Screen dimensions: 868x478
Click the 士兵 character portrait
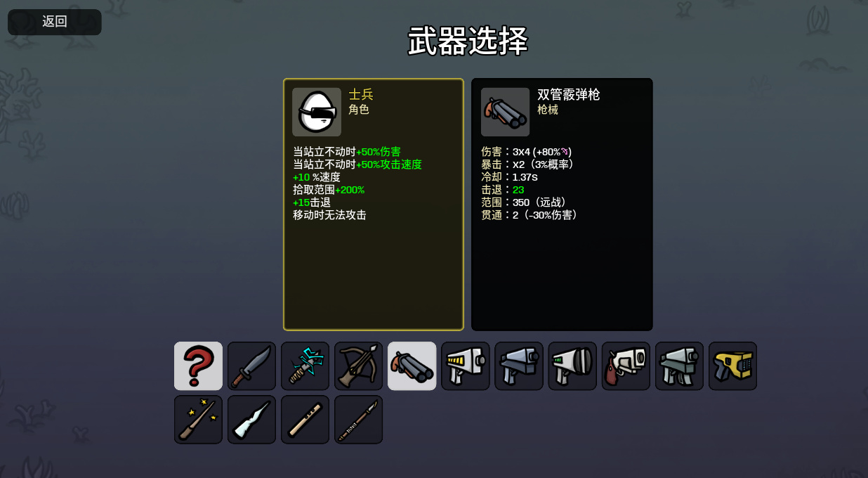(x=317, y=112)
